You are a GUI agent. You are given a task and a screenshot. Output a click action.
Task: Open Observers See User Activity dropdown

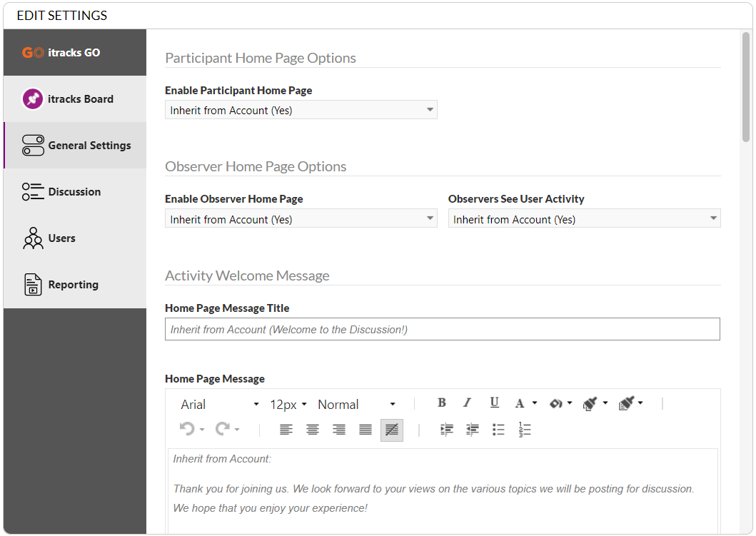pyautogui.click(x=585, y=218)
